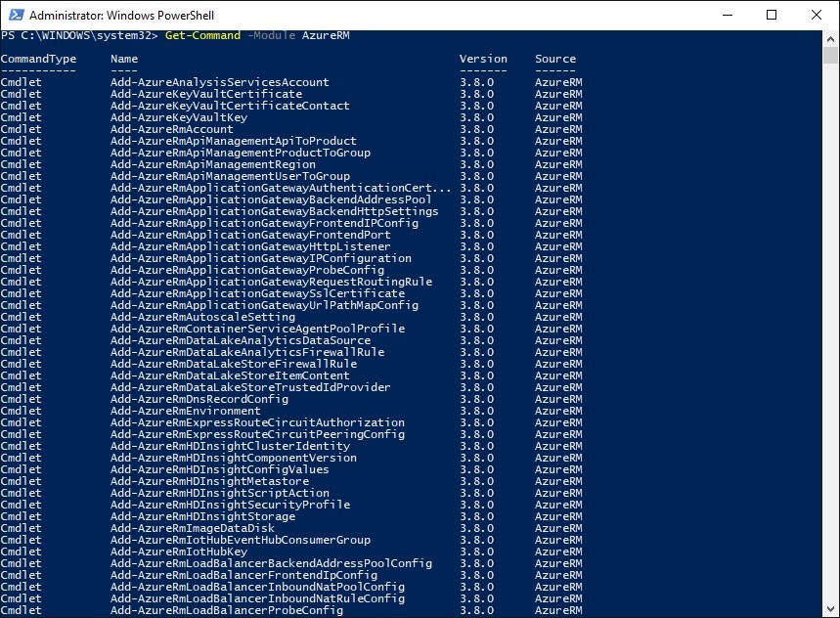Click Add-AzureKeyVaultCertificateContact entry
The height and width of the screenshot is (618, 840).
(230, 106)
